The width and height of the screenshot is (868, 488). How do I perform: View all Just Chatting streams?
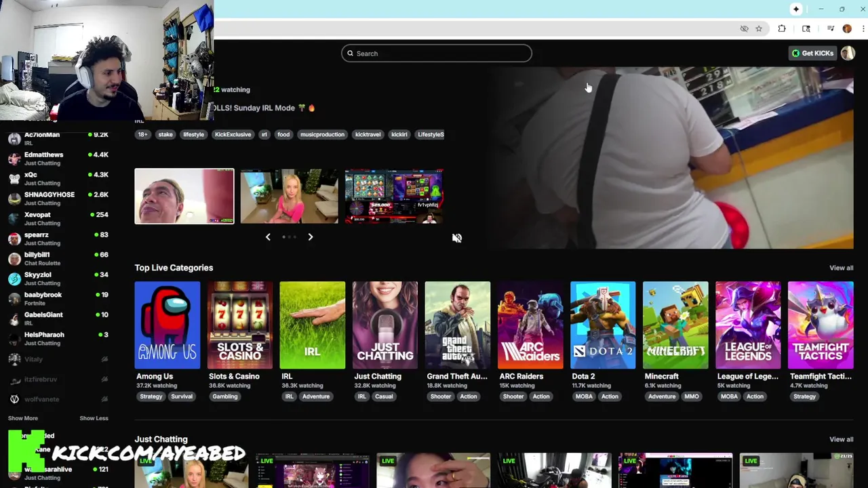[841, 439]
